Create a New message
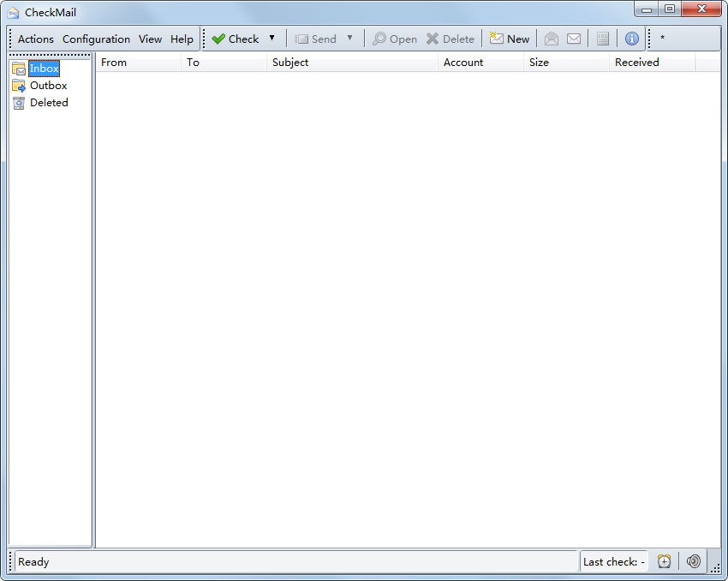 (510, 39)
